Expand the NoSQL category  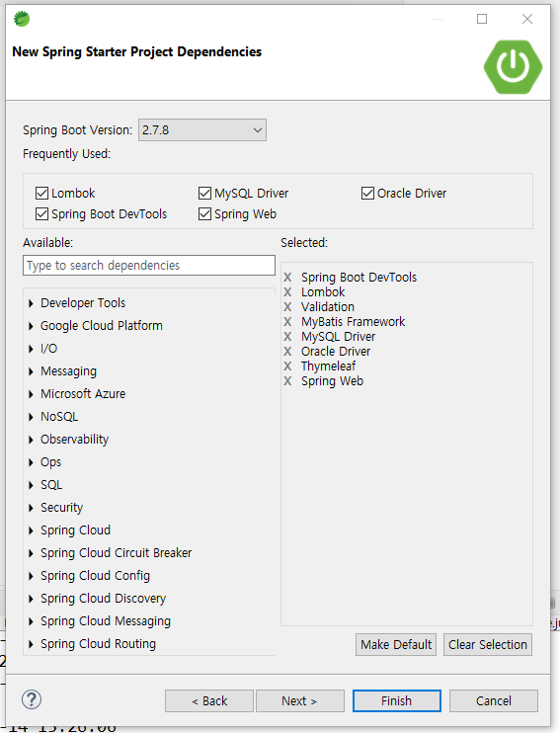pos(31,417)
